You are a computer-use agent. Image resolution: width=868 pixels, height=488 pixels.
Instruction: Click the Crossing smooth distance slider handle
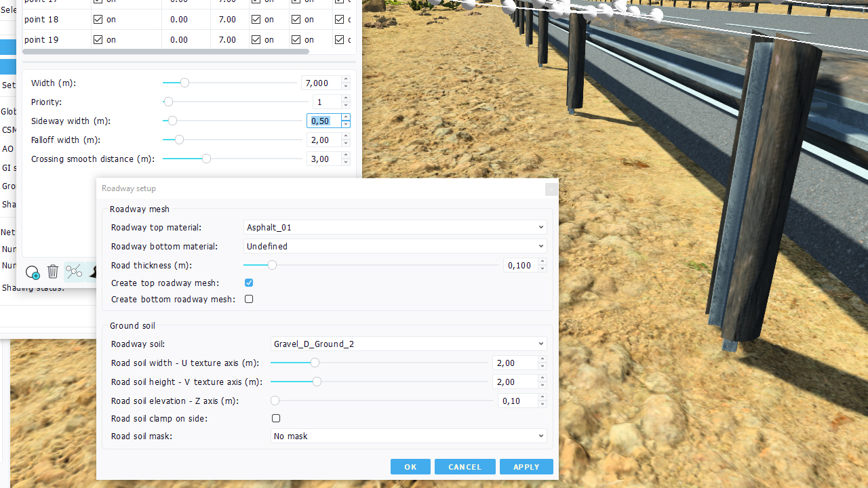tap(206, 159)
